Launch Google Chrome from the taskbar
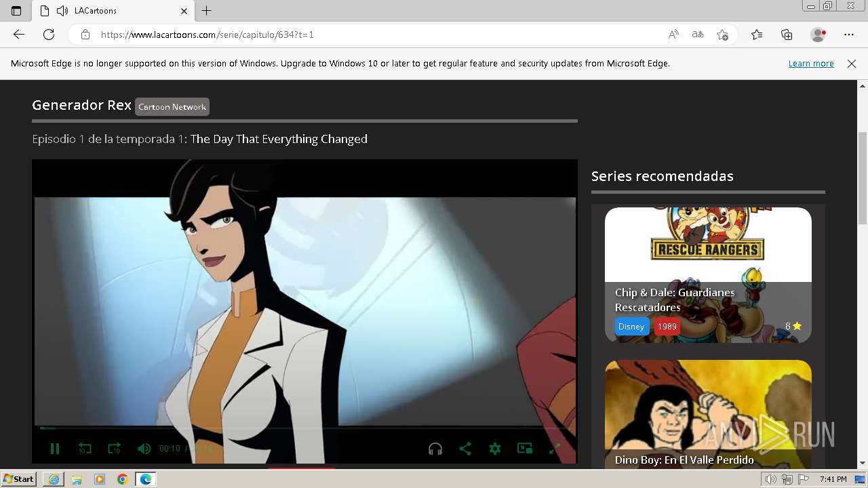868x488 pixels. tap(123, 479)
